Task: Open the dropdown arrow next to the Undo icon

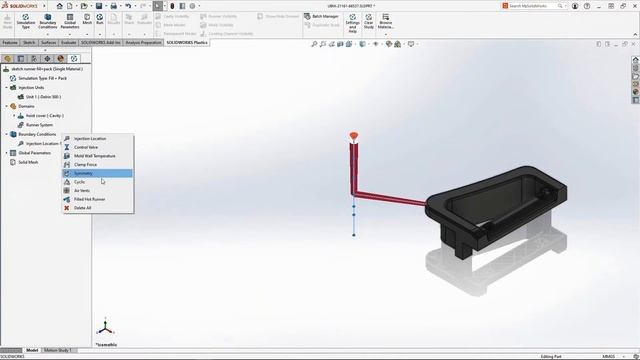Action: [135, 6]
